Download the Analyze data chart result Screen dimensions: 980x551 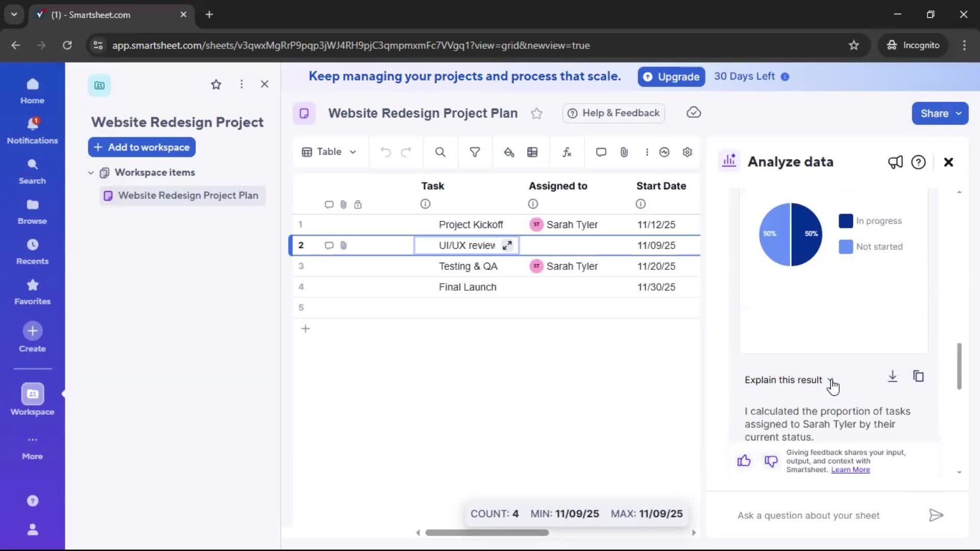[x=892, y=377]
